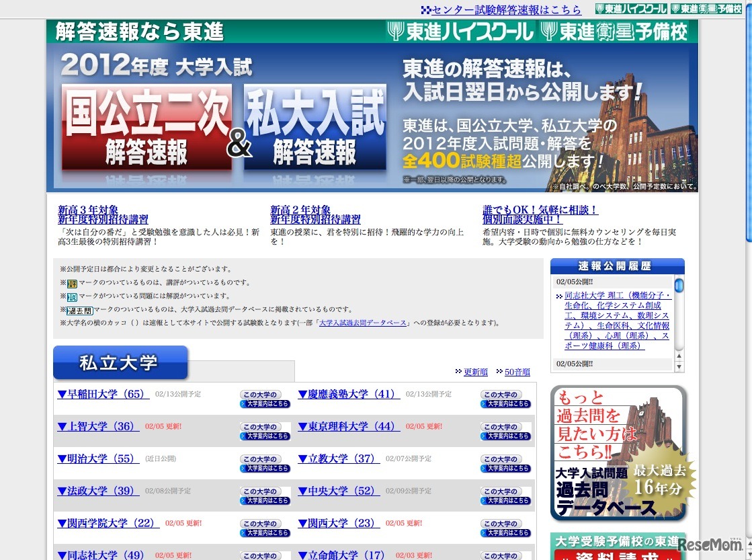Viewport: 752px width, 560px height.
Task: Open university guide button for 慶應義塾大学
Action: [505, 399]
